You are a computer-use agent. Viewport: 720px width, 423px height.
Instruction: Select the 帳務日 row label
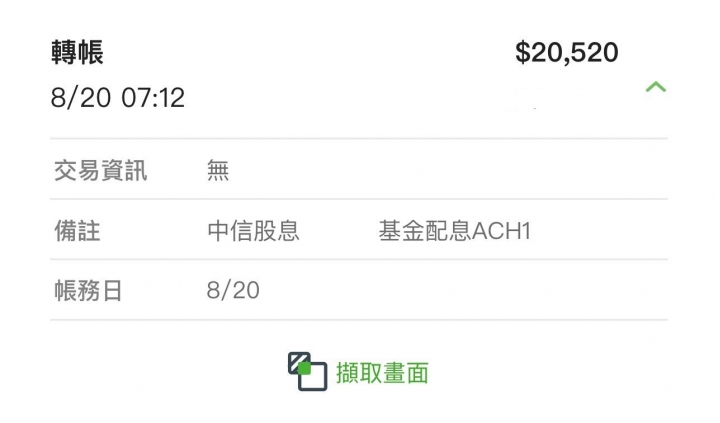[x=88, y=291]
